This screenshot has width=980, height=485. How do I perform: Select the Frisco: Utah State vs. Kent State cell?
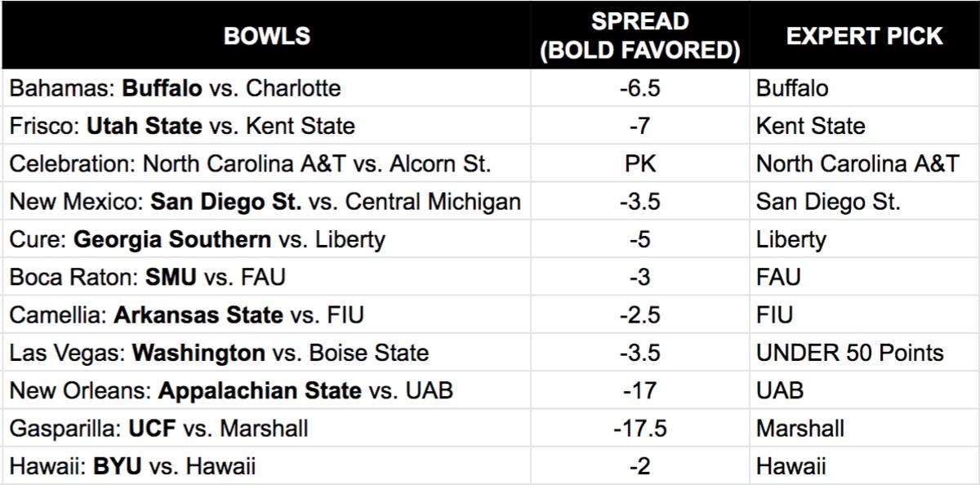pyautogui.click(x=182, y=126)
